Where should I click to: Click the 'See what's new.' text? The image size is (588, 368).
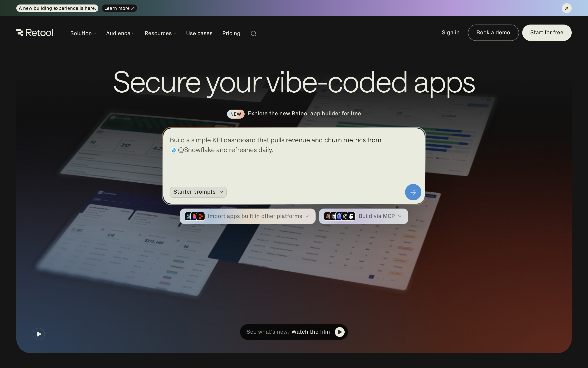[x=267, y=332]
